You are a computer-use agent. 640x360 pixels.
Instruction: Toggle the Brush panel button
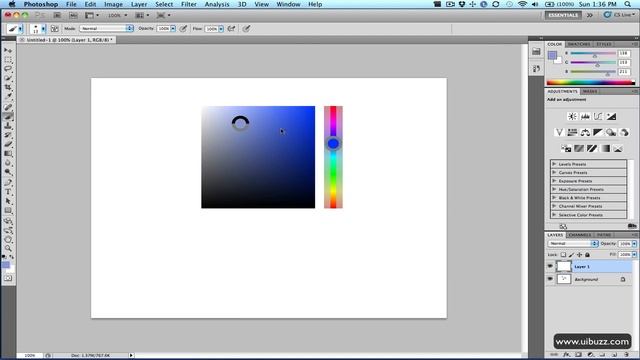tap(54, 29)
